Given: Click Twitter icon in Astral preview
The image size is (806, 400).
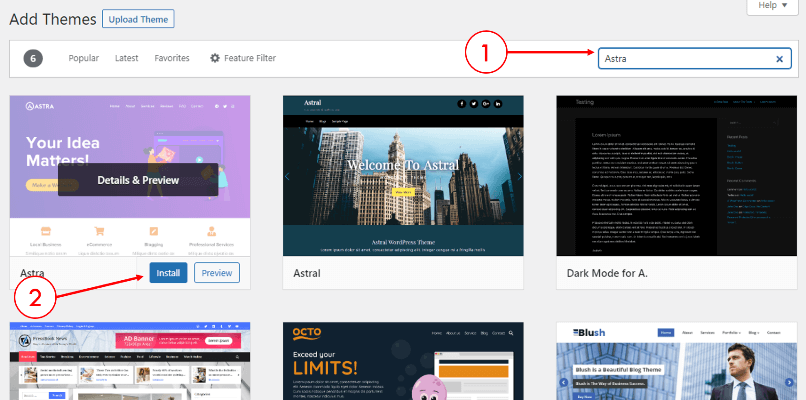Looking at the screenshot, I should (x=473, y=104).
